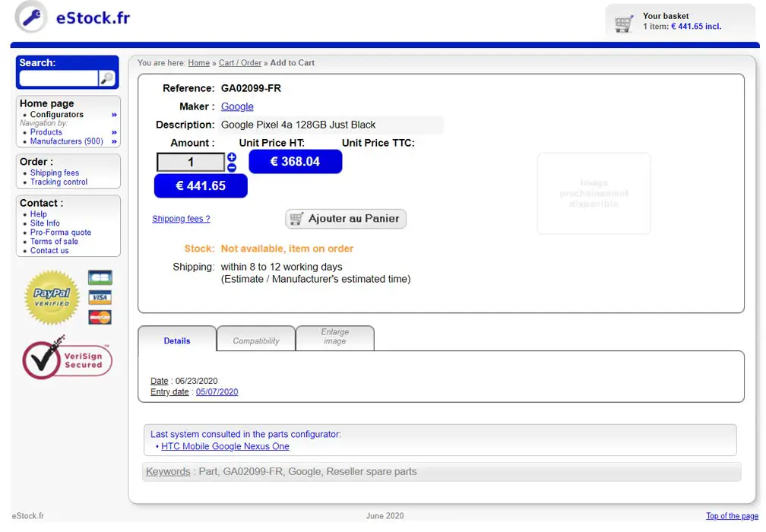766x532 pixels.
Task: Click the CB card icon
Action: [x=100, y=277]
